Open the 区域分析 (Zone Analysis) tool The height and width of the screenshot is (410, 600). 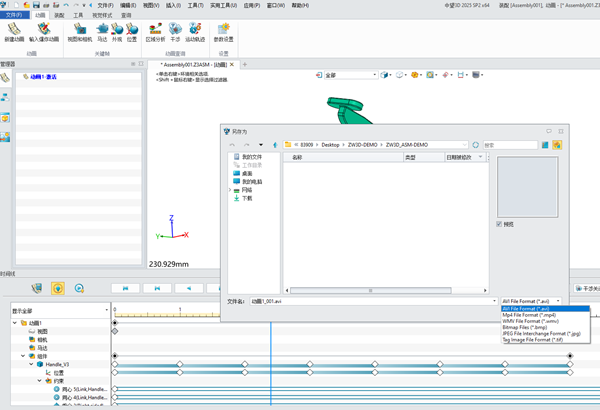click(x=155, y=32)
